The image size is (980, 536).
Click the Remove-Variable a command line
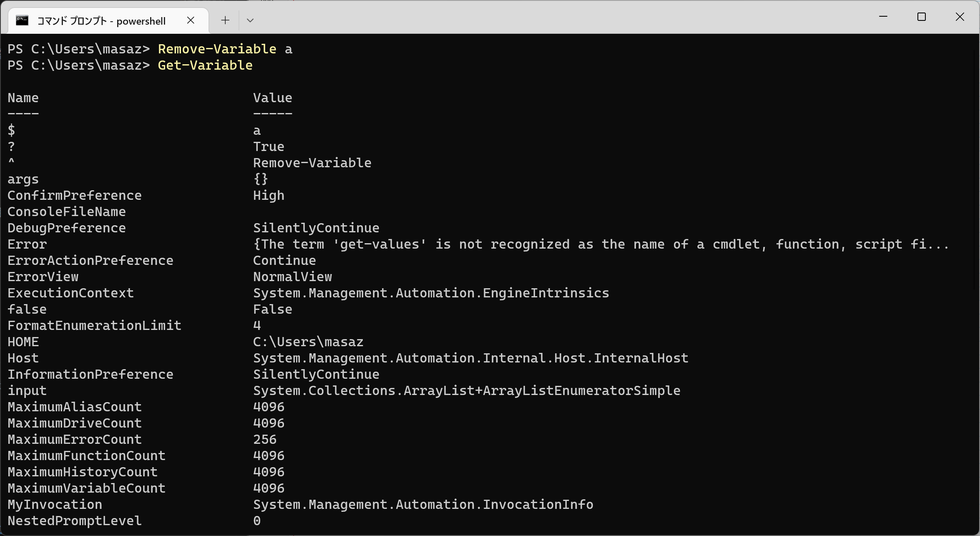click(225, 49)
